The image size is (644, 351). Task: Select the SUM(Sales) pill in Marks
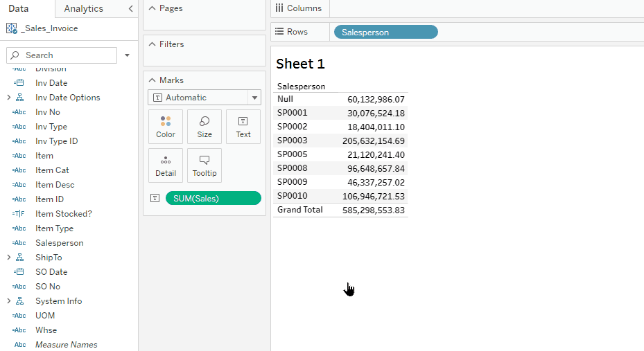pyautogui.click(x=213, y=199)
